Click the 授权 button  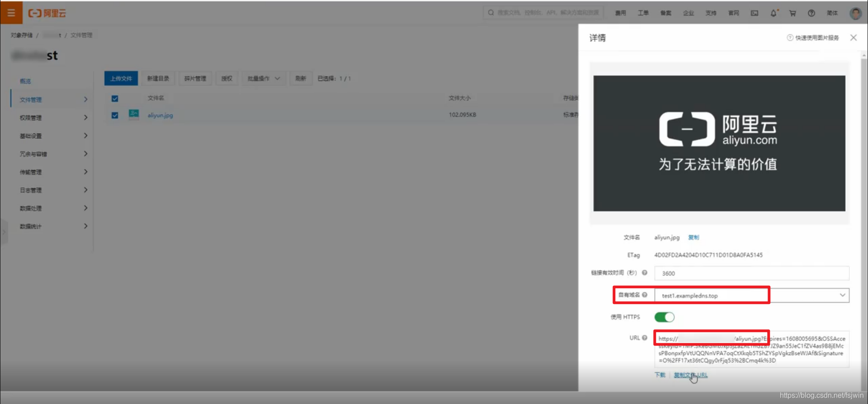[227, 78]
